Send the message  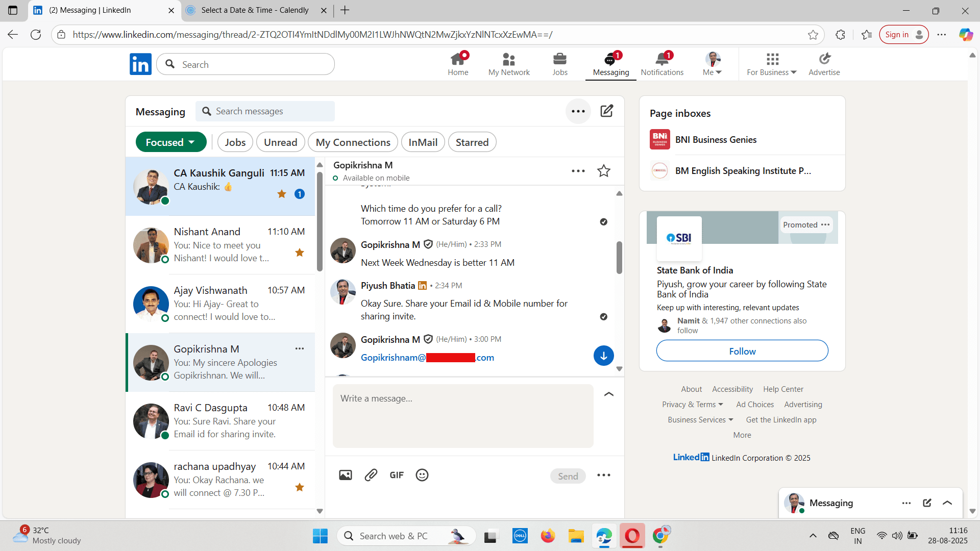point(568,476)
